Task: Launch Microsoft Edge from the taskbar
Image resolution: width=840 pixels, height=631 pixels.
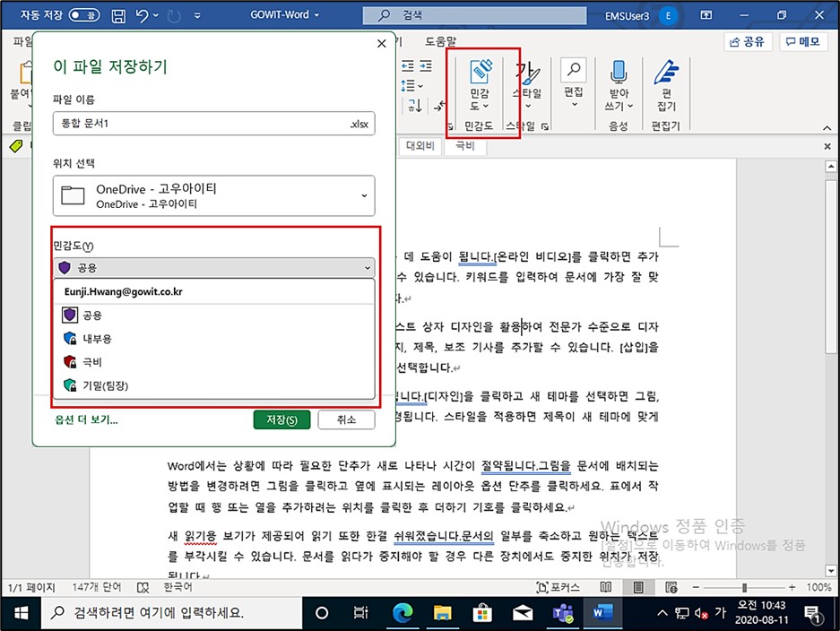Action: pos(403,613)
